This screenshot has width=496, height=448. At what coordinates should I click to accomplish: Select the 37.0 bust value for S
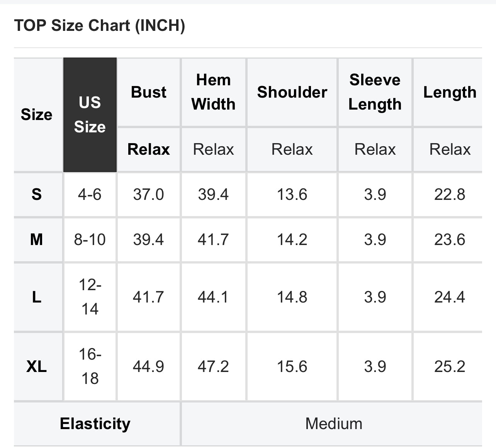point(149,194)
